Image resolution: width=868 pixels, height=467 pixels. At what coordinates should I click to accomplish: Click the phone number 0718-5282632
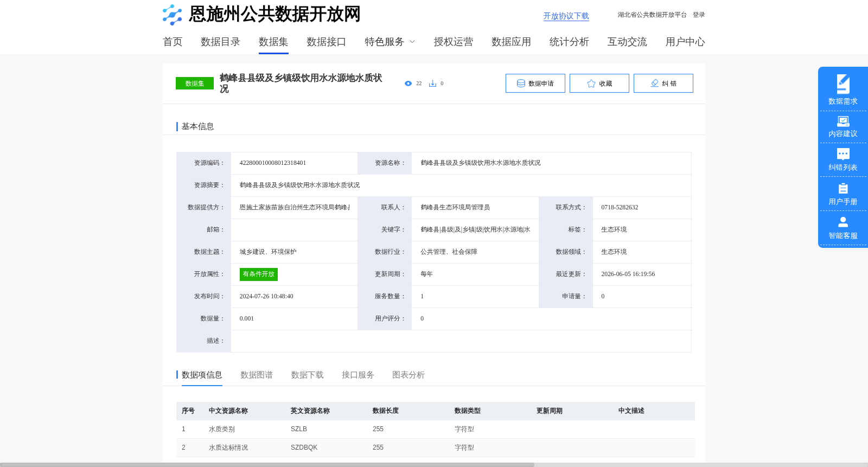click(x=620, y=207)
